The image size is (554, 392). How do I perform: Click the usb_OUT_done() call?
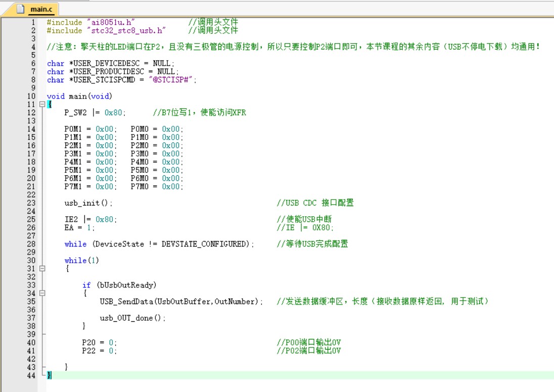point(132,318)
